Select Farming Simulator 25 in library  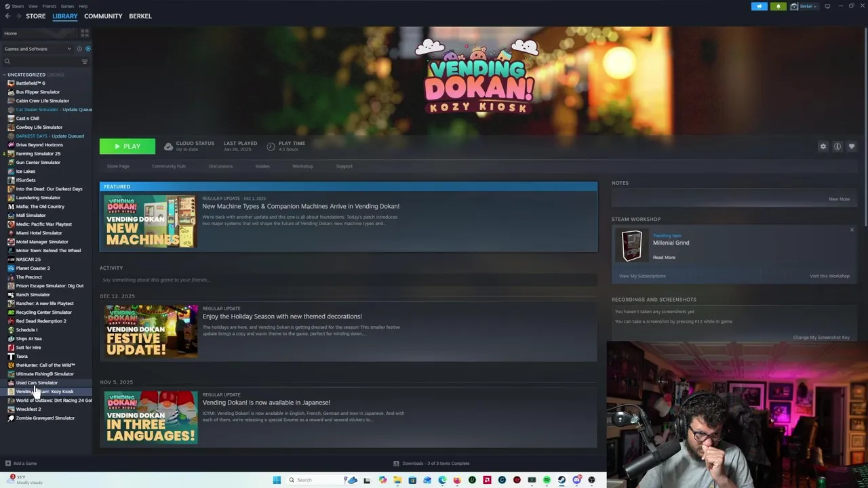(x=38, y=154)
